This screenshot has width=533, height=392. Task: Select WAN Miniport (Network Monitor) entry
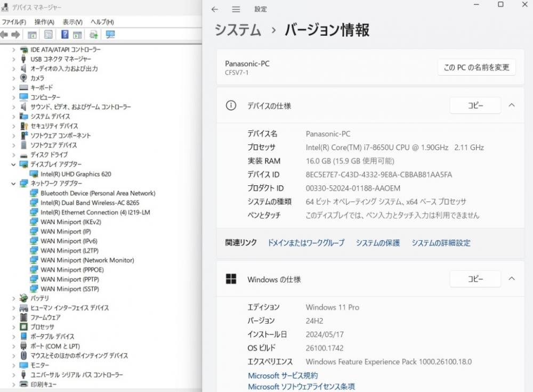(87, 260)
